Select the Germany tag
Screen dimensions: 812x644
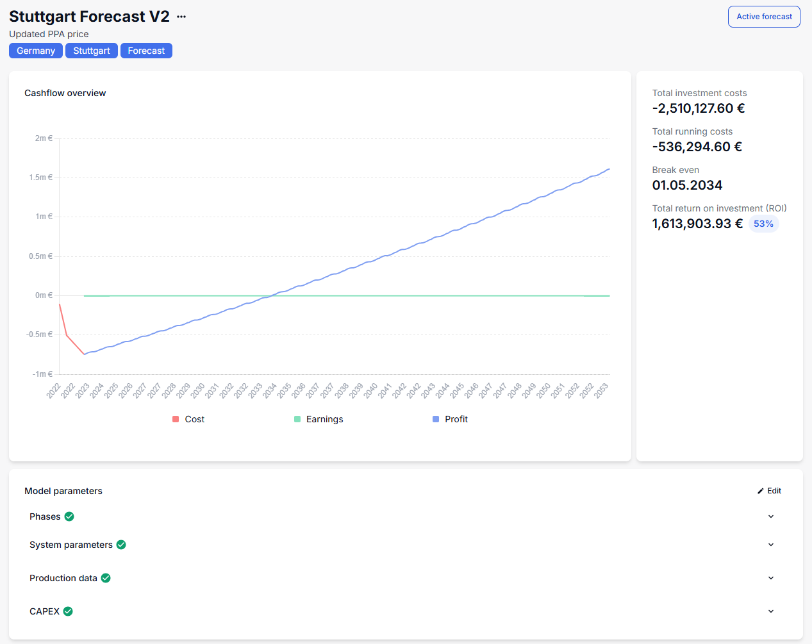(x=36, y=51)
